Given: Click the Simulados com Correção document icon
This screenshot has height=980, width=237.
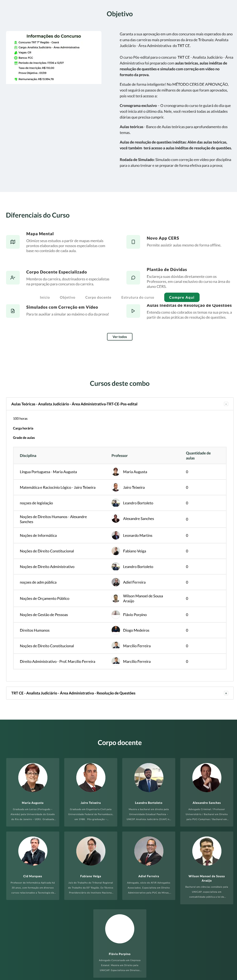Looking at the screenshot, I should (x=13, y=311).
